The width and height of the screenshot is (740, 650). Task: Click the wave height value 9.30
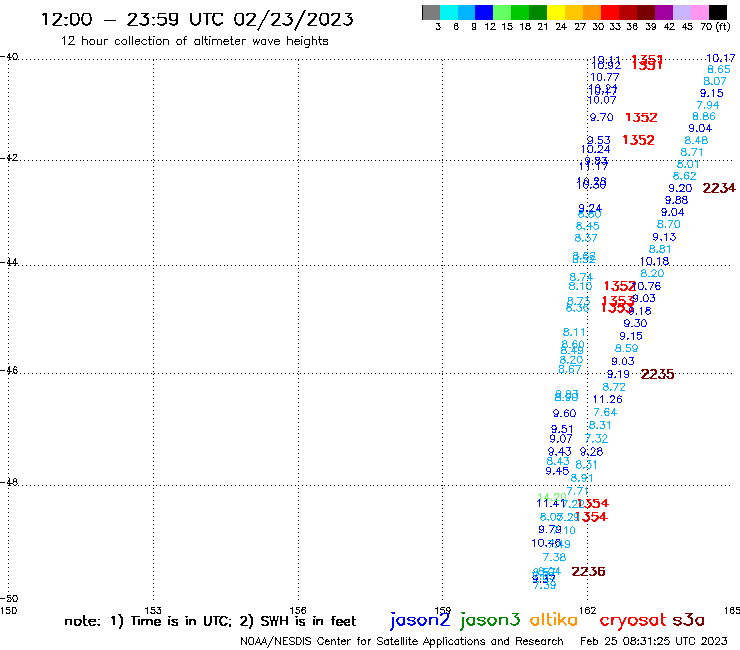click(635, 323)
